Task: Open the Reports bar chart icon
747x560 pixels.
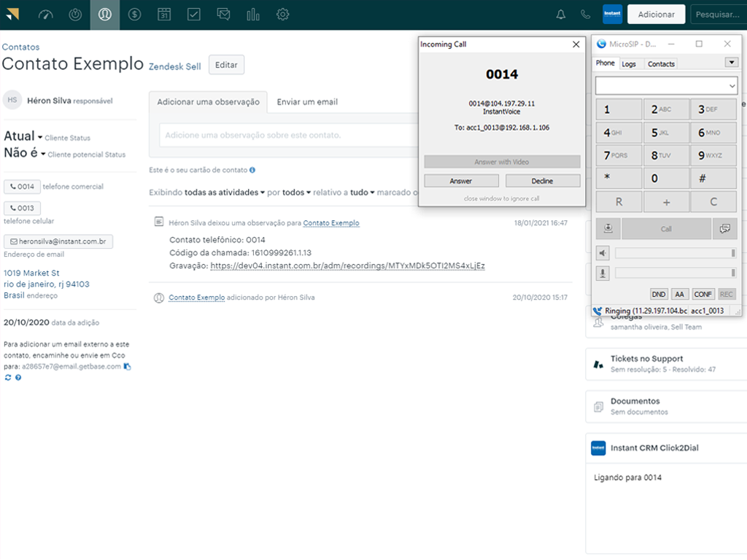Action: [x=253, y=15]
